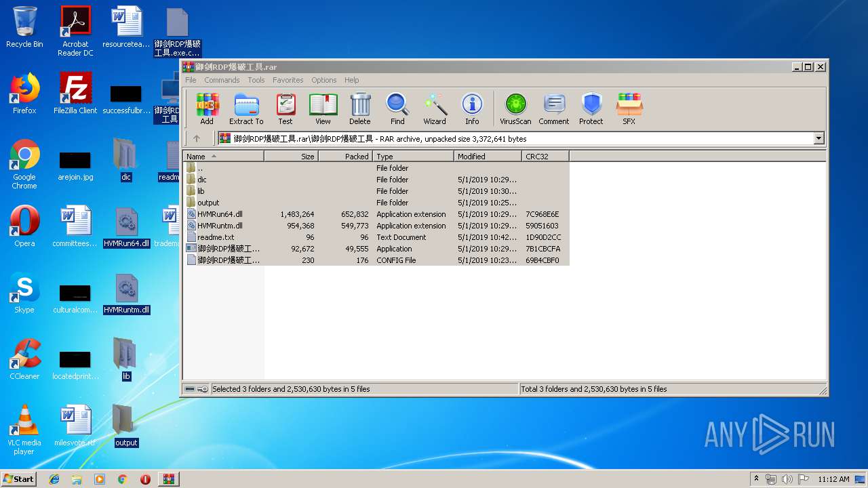868x488 pixels.
Task: Select HVMRun64.dll in the archive list
Action: pos(376,214)
